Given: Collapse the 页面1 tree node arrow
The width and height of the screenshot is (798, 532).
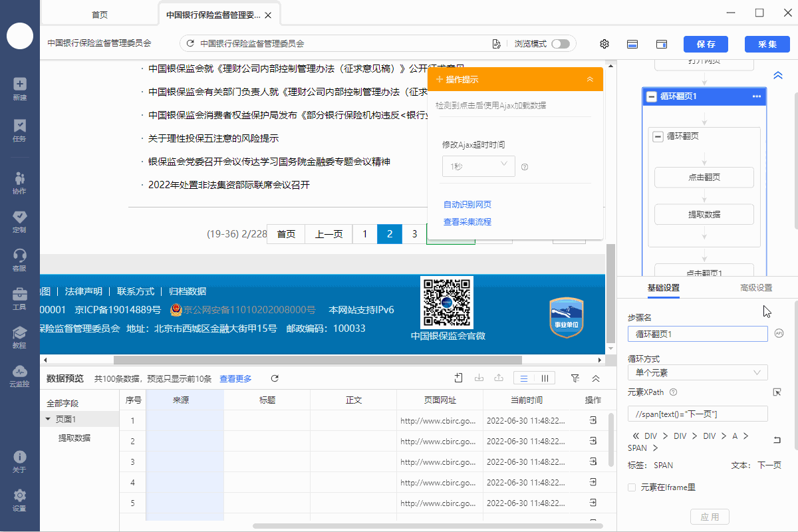Looking at the screenshot, I should [48, 419].
